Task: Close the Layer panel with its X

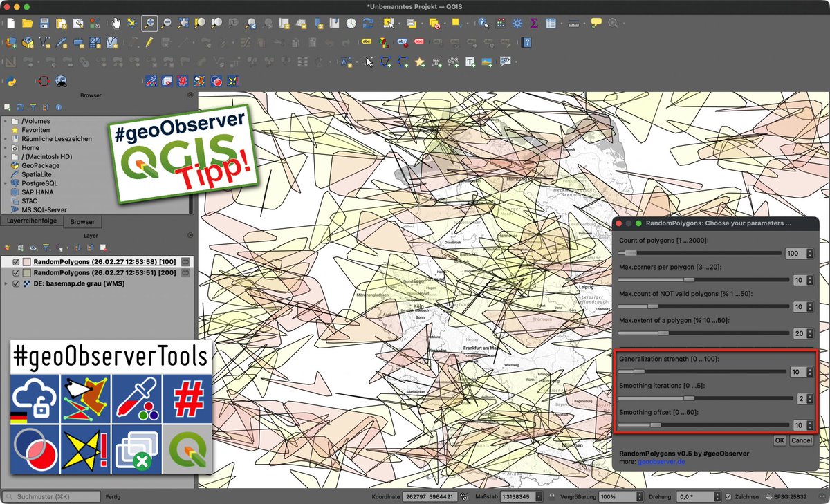Action: click(190, 236)
